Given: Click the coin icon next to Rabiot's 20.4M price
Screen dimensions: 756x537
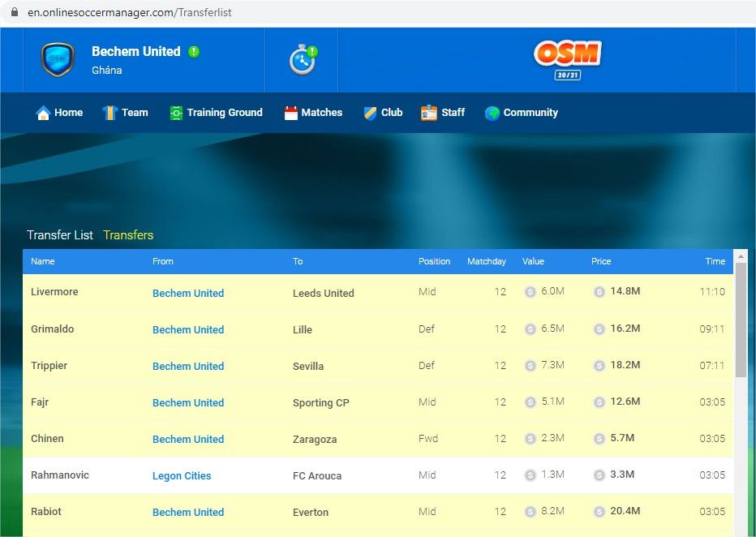Looking at the screenshot, I should pos(599,512).
